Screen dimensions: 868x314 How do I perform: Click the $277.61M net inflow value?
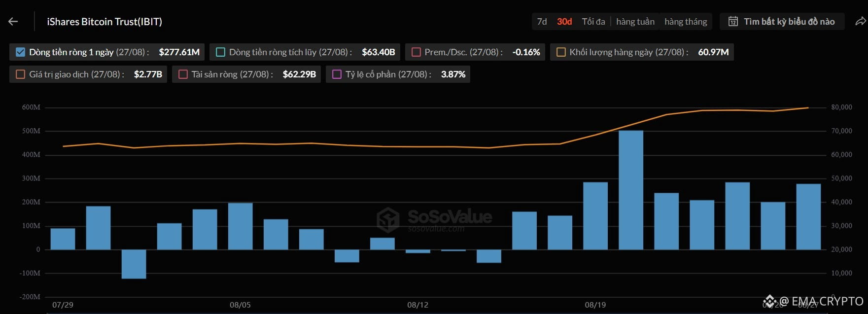pyautogui.click(x=179, y=52)
